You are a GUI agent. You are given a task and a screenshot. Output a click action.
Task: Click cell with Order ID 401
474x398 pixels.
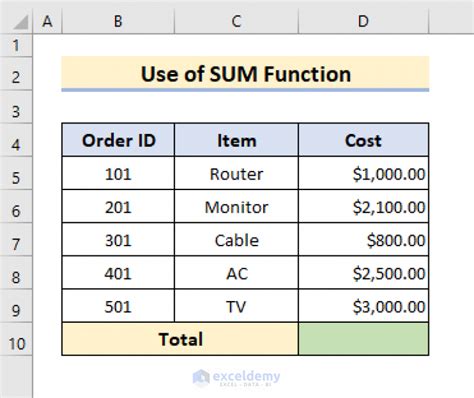(x=118, y=273)
